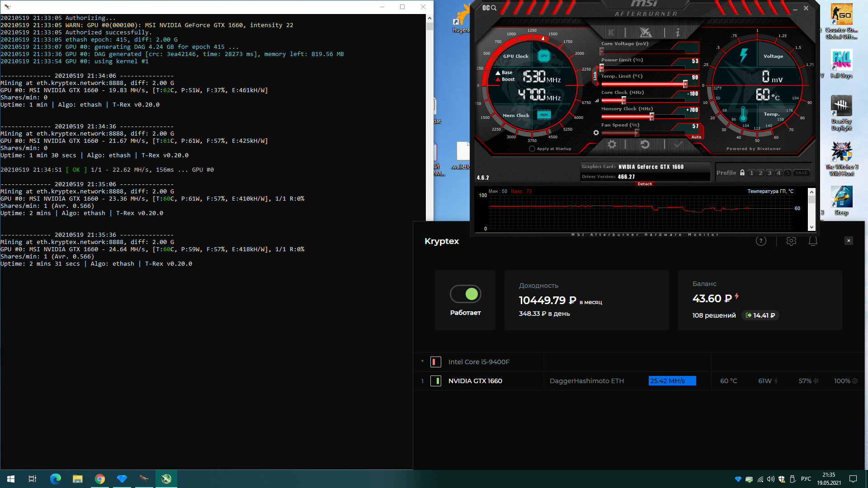Screen dimensions: 868x488
Task: Click the 100% info icon in GPU row
Action: click(855, 381)
